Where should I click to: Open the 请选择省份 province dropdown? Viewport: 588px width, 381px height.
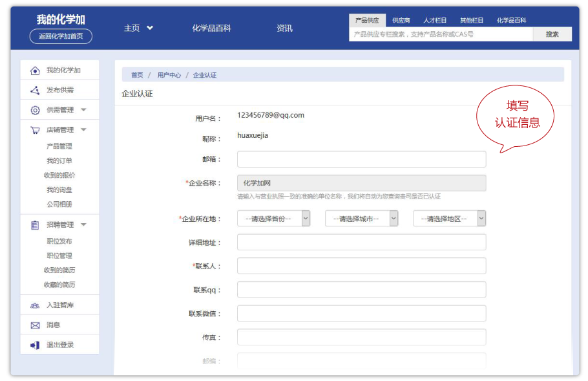click(273, 219)
